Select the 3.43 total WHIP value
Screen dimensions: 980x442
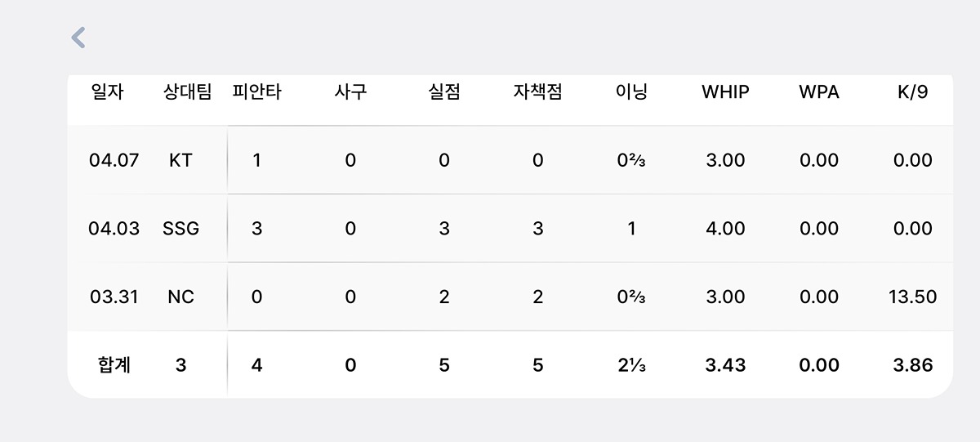[725, 365]
